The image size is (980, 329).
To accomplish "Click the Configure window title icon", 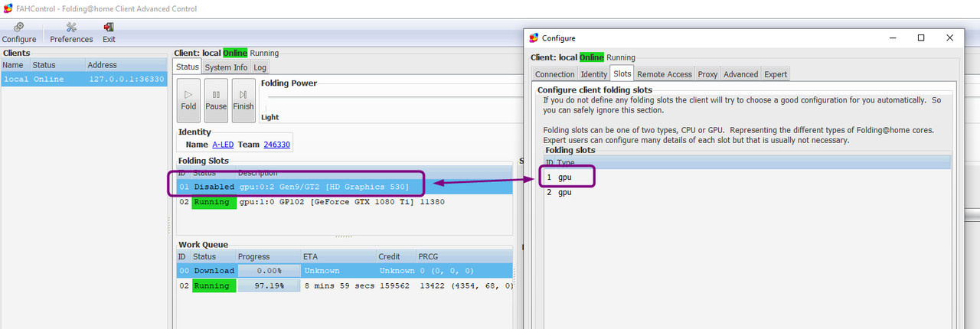I will coord(534,37).
